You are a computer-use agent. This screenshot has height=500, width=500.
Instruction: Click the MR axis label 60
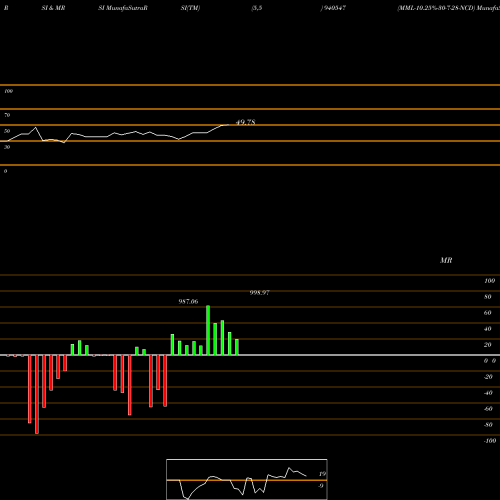pos(488,313)
